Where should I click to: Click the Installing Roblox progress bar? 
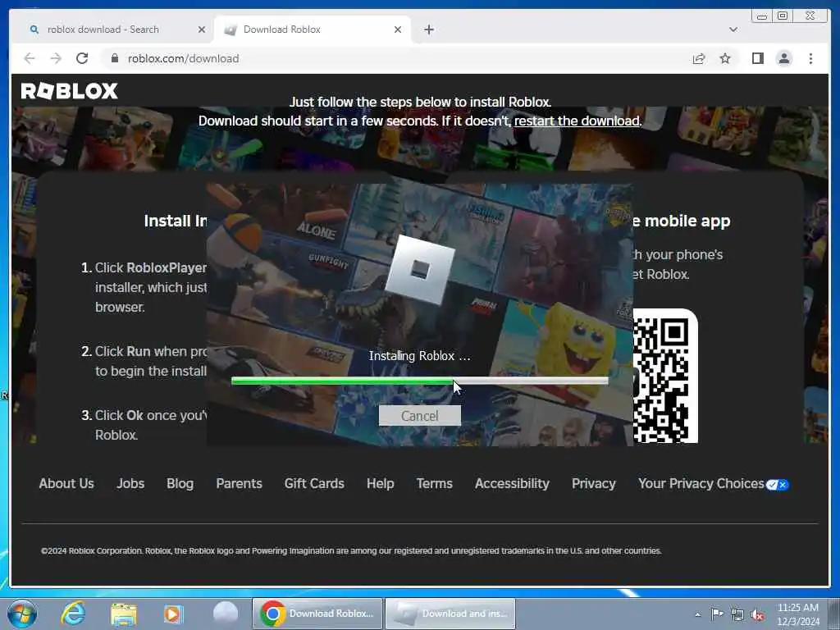(x=419, y=381)
